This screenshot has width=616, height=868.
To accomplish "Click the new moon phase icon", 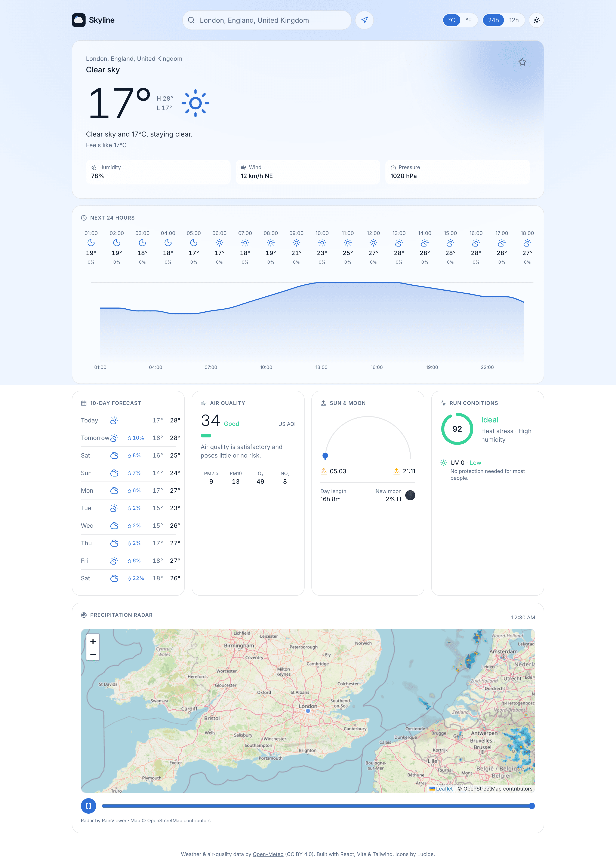I will [x=410, y=495].
